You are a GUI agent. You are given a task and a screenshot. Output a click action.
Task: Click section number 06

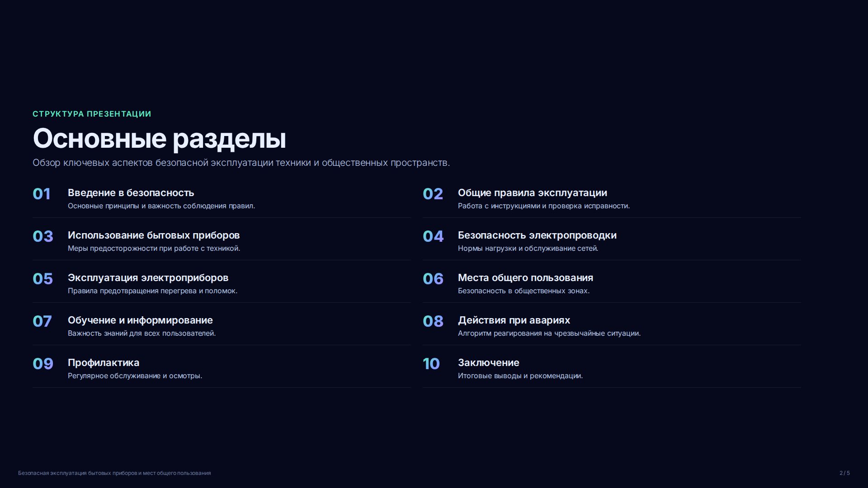[x=433, y=279]
